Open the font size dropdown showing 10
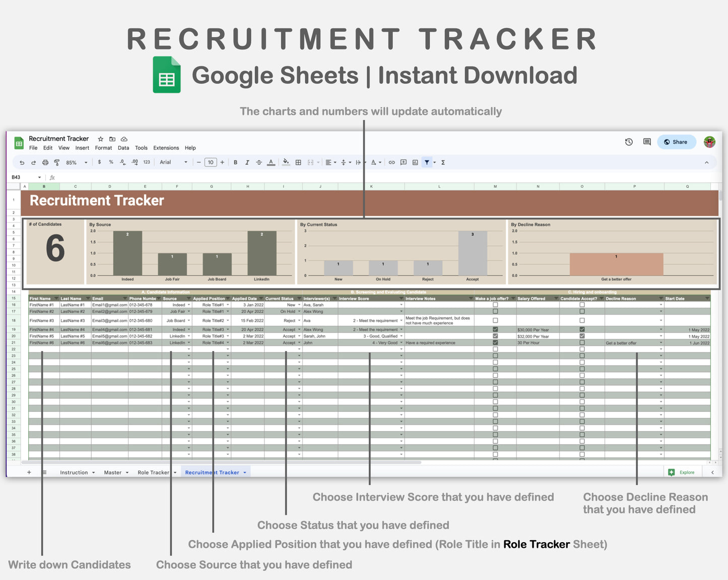This screenshot has height=580, width=728. [x=210, y=162]
